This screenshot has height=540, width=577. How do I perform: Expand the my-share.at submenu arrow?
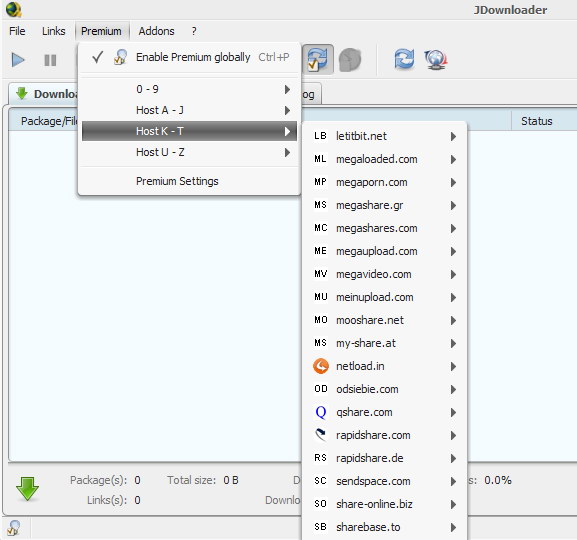pos(453,343)
